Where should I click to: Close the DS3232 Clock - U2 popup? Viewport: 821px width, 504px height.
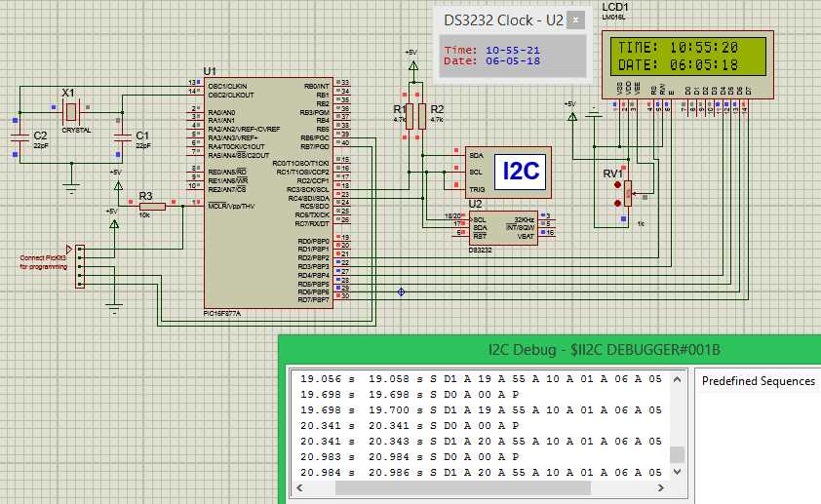[575, 20]
